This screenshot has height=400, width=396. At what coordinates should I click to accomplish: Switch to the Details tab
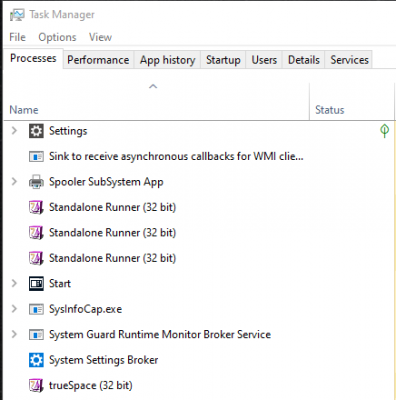click(304, 60)
